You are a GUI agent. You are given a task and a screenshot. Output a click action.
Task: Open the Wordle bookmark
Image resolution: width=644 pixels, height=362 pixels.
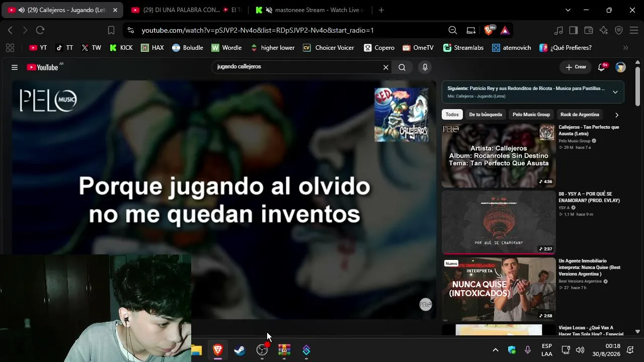(226, 48)
